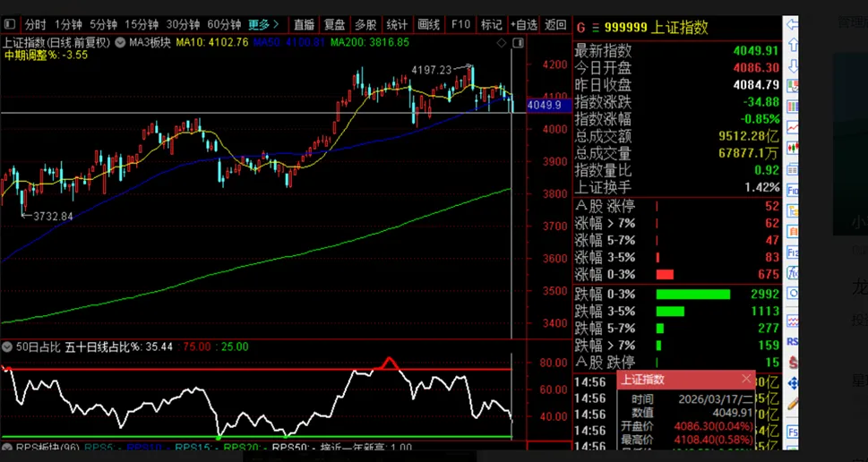This screenshot has width=868, height=462.
Task: Open the MA3板块 indicator dropdown arrow
Action: tap(119, 42)
